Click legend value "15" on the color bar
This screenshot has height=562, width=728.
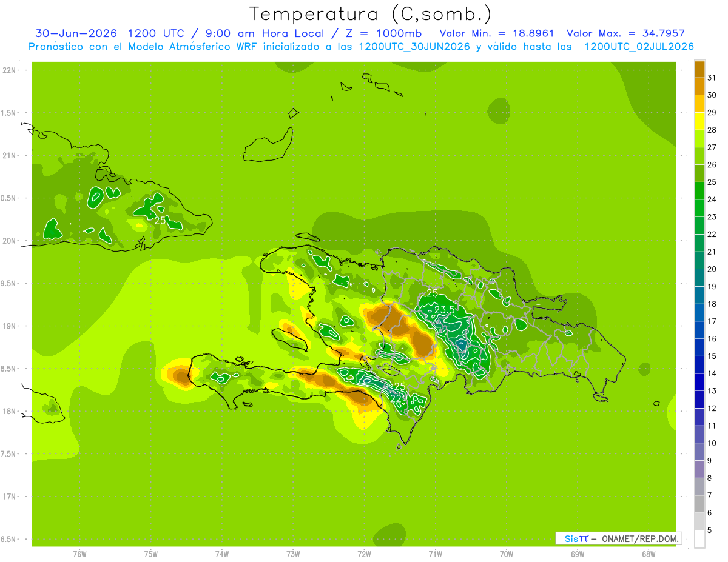tap(712, 356)
